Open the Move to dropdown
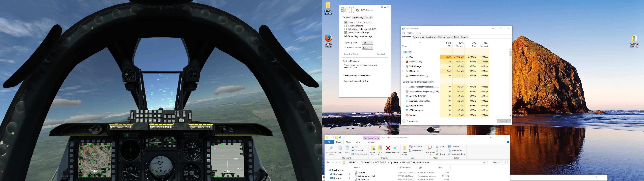Screen dimensions: 644x181 (x=373, y=151)
